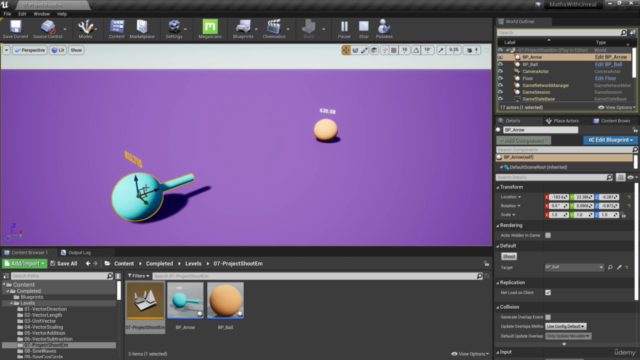
Task: Open Update Overlaps Method dropdown
Action: [x=566, y=327]
